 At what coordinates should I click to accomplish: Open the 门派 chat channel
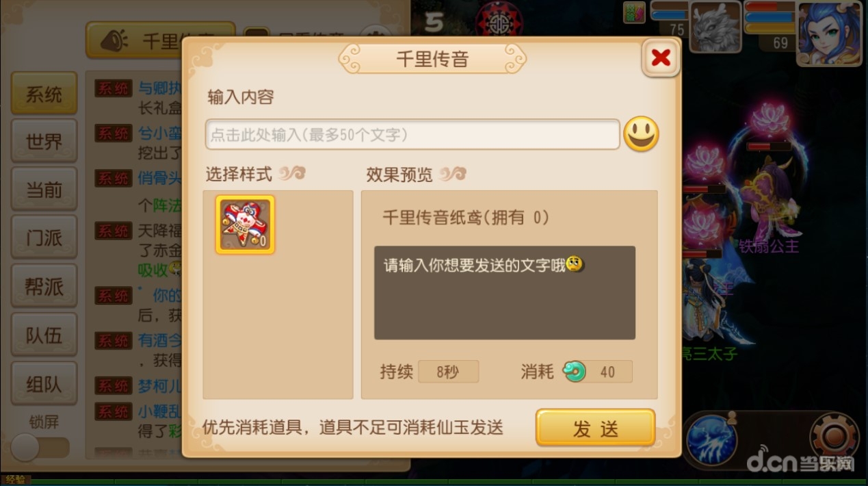44,238
